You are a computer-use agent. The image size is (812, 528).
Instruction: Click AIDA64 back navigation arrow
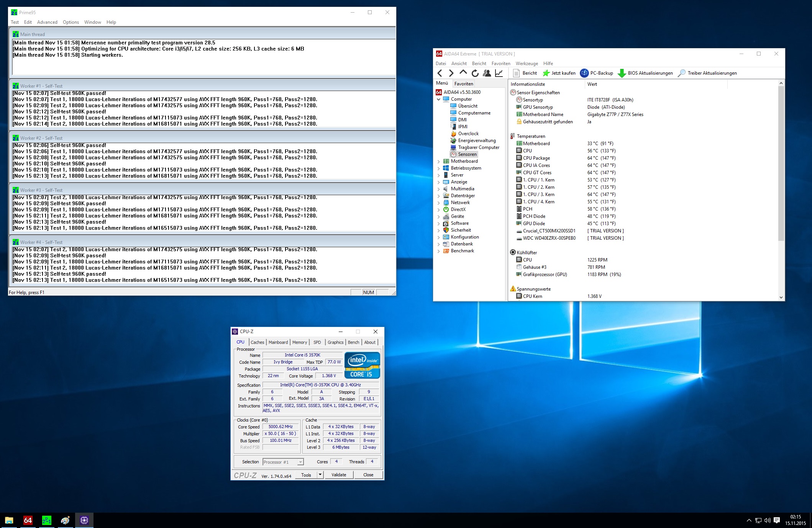(x=440, y=73)
